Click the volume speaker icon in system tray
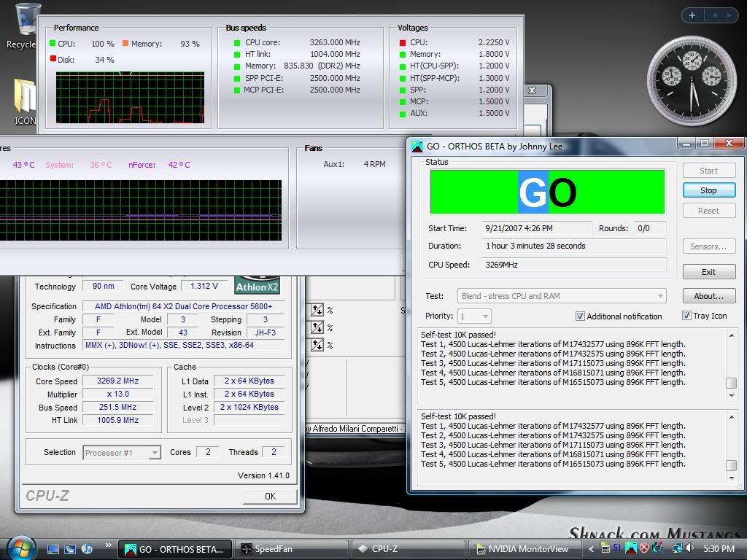 pos(689,548)
